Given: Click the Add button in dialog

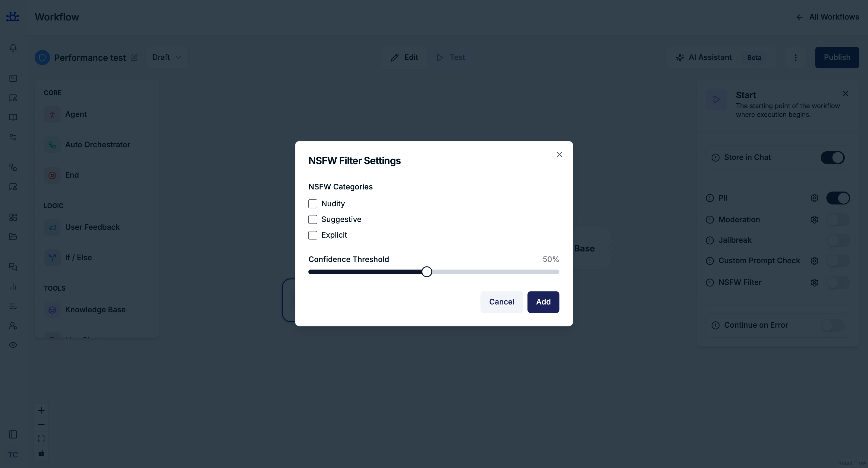Looking at the screenshot, I should click(543, 302).
